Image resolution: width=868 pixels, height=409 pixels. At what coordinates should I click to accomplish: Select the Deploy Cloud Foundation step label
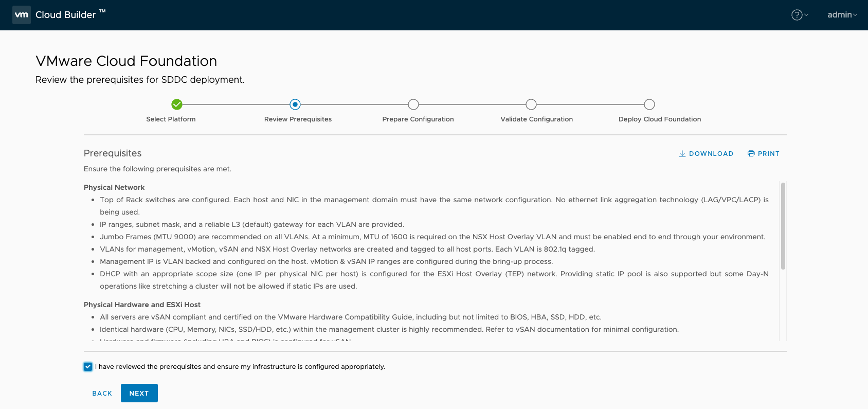click(x=660, y=119)
